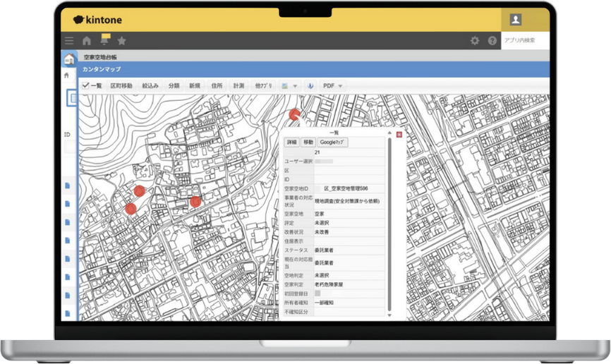Open the hamburger menu in kintone header
611x364 pixels.
69,41
